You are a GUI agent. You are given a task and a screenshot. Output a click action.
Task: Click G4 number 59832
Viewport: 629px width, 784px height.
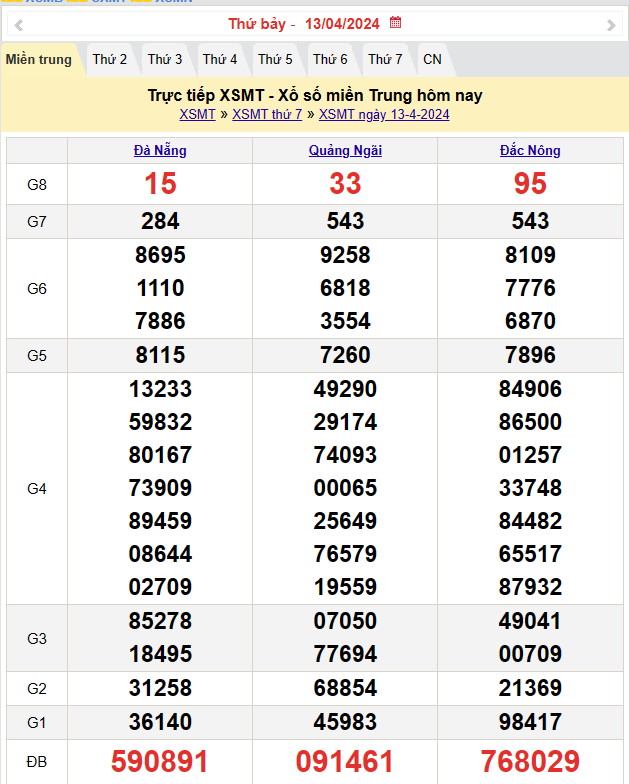coord(160,422)
